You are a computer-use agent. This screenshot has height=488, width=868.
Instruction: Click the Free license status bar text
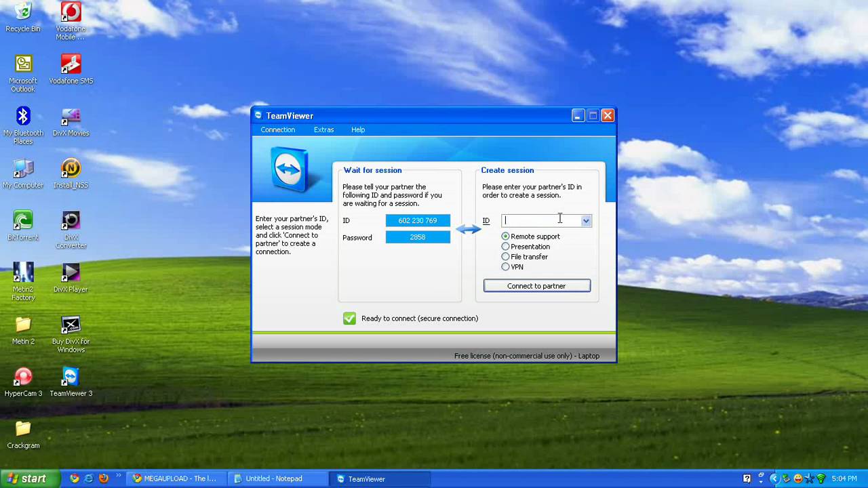point(527,356)
